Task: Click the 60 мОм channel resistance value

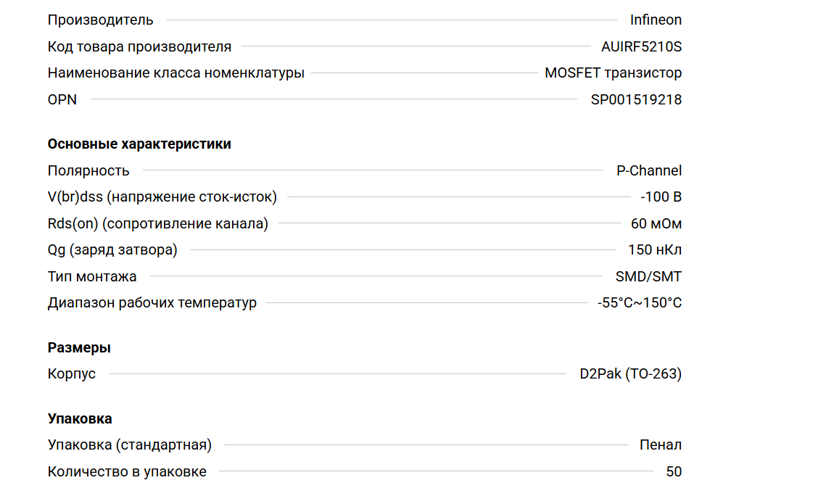Action: point(656,224)
